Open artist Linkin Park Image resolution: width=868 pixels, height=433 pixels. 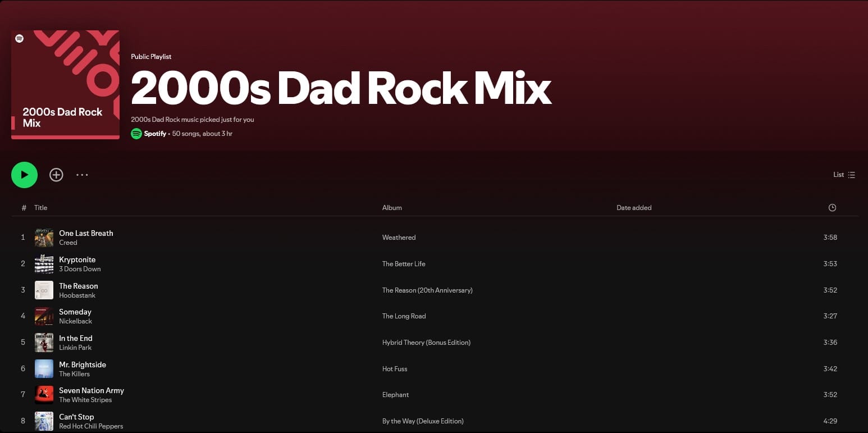75,348
